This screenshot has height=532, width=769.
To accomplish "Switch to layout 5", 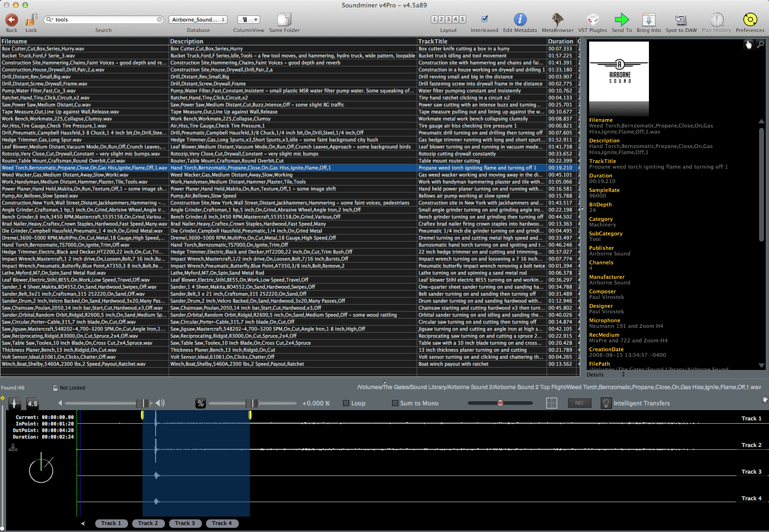I will pos(463,20).
